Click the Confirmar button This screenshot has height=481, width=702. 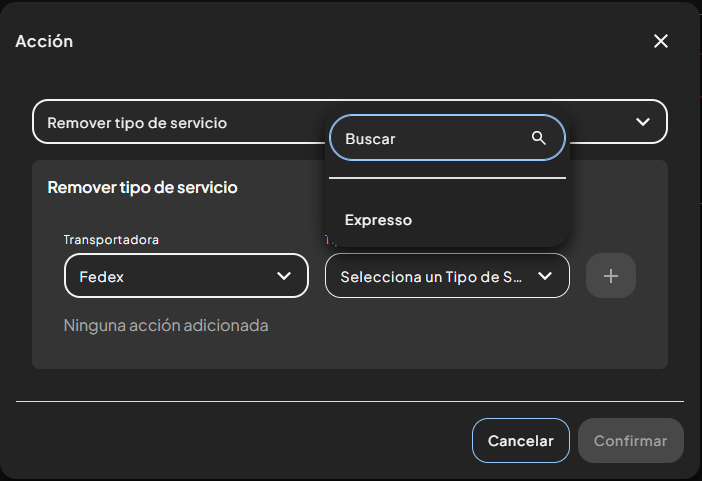pos(631,440)
